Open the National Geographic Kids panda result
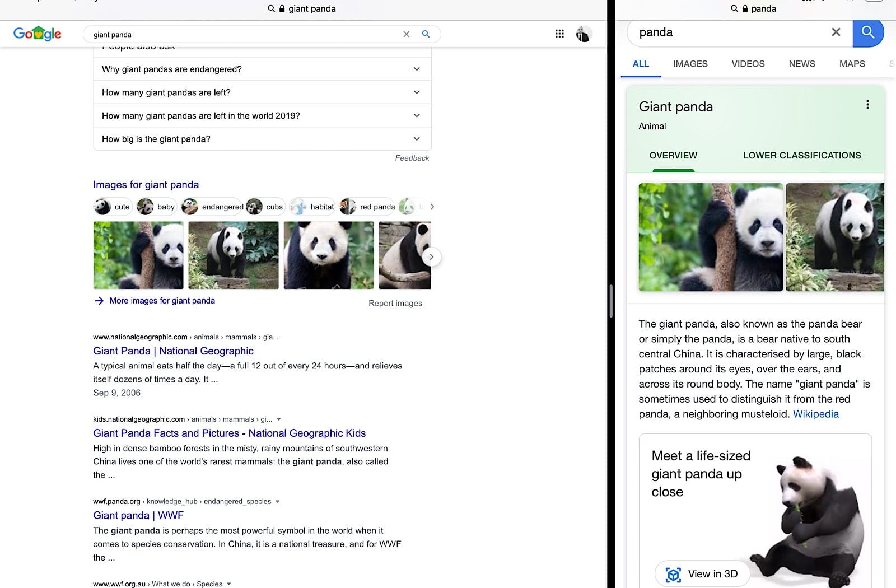 click(230, 433)
